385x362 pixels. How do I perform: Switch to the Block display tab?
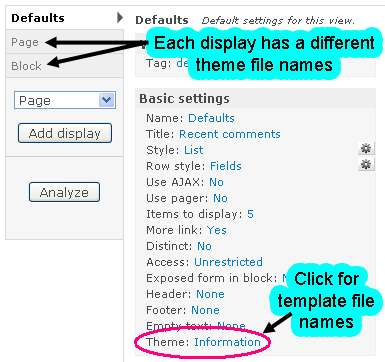[65, 66]
